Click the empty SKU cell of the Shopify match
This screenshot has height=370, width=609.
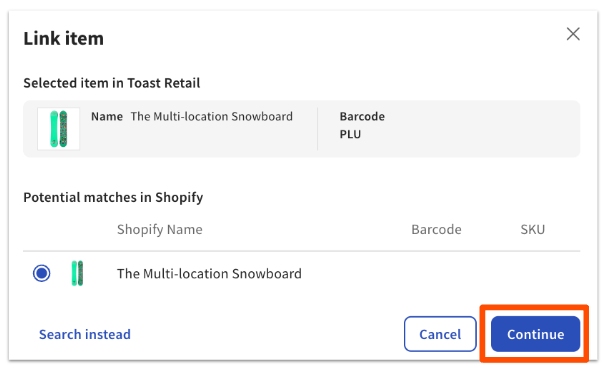[532, 274]
